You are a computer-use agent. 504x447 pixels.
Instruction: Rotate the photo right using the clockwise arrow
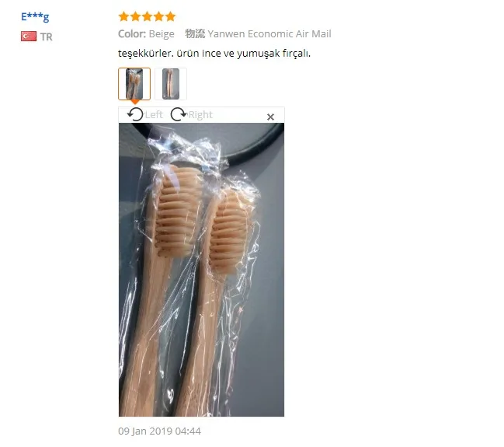click(x=179, y=114)
